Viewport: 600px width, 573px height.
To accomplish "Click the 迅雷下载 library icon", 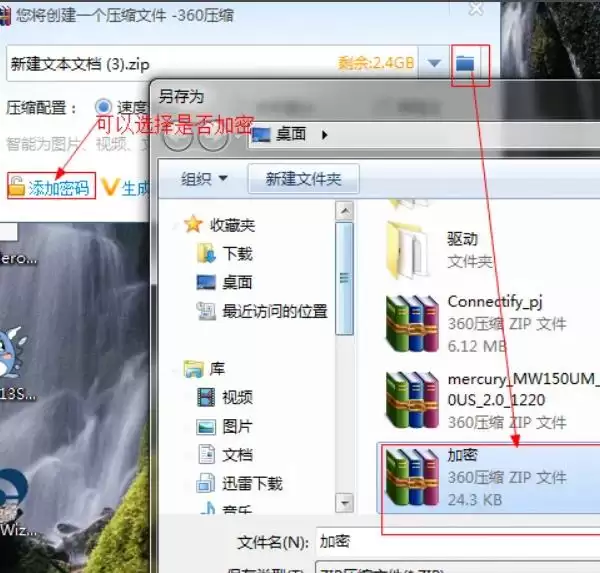I will 206,483.
